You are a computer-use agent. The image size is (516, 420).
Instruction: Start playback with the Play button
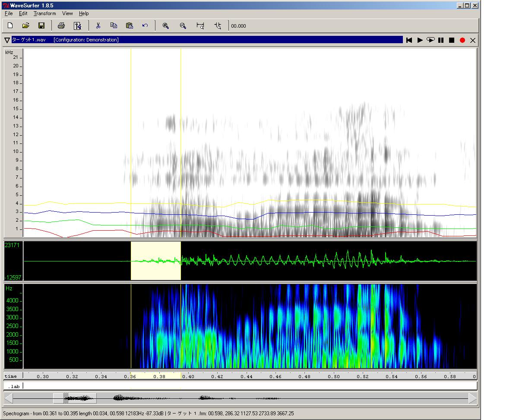click(x=420, y=40)
